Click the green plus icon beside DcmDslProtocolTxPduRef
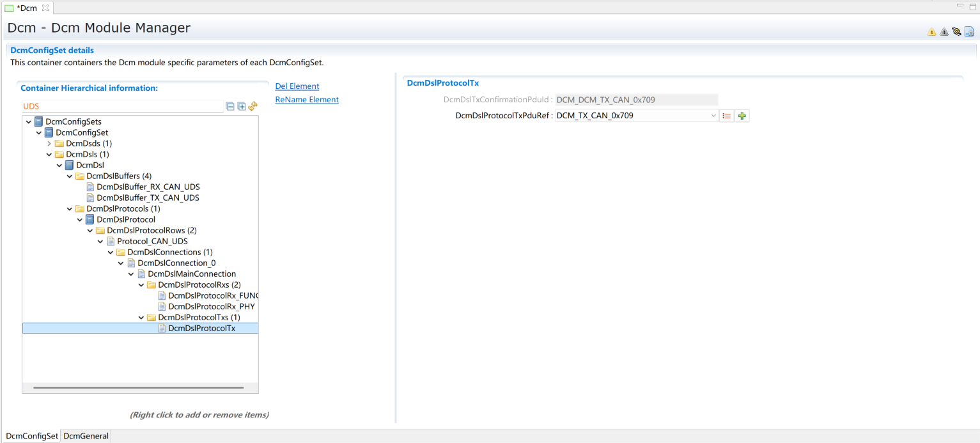The width and height of the screenshot is (980, 443). click(742, 116)
